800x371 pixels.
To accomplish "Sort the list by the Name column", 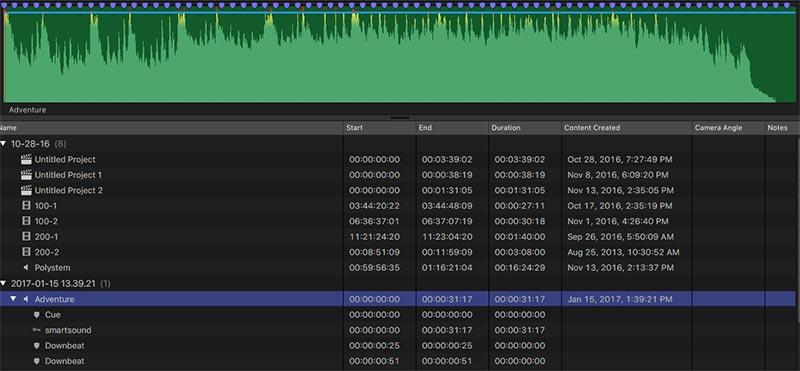I will (x=171, y=128).
